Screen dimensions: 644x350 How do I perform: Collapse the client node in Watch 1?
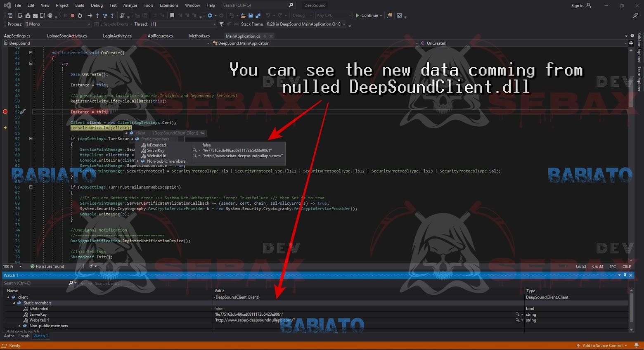point(8,297)
